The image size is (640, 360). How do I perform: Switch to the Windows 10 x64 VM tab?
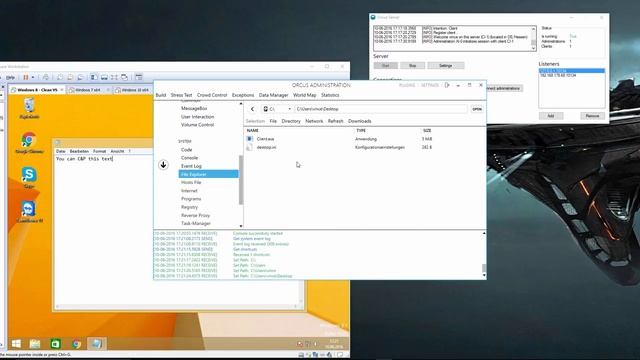[x=134, y=90]
